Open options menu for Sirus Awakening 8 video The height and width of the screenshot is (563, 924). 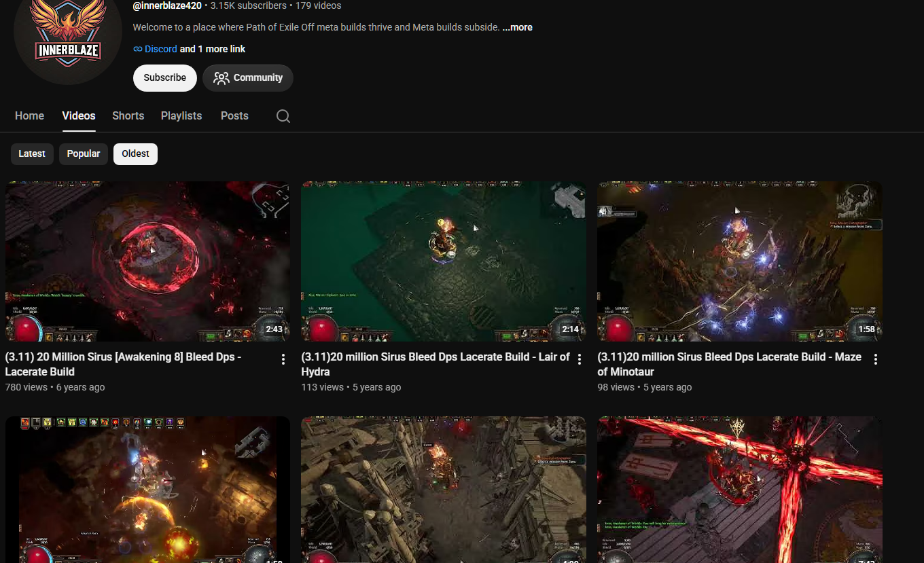pos(283,359)
